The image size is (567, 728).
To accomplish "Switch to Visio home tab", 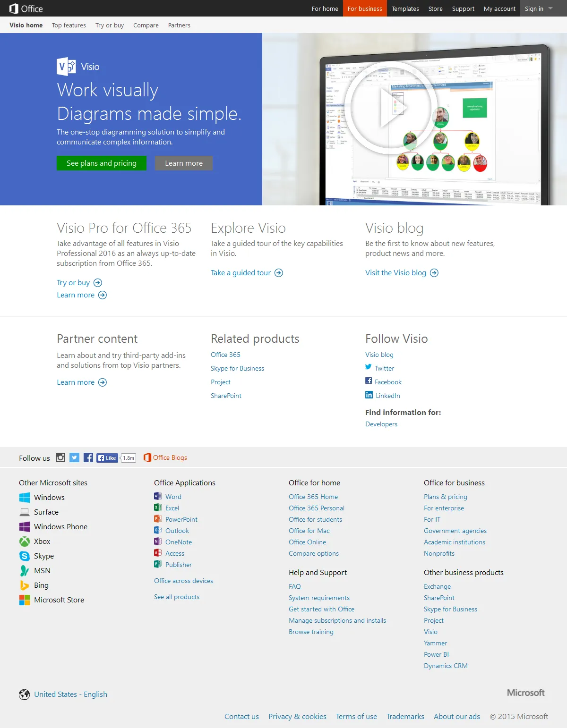I will tap(26, 25).
